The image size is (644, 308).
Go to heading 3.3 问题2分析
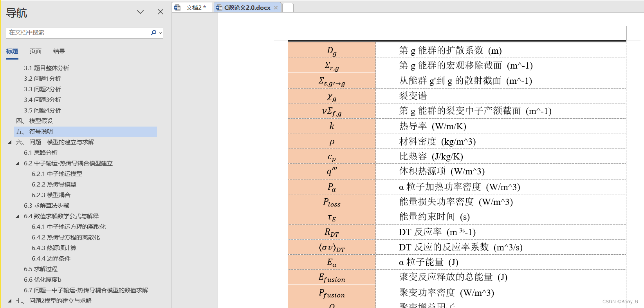click(42, 89)
